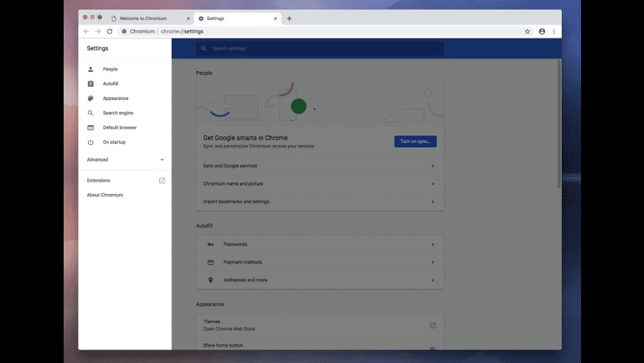644x363 pixels.
Task: Switch to the Welcome to Chromium tab
Action: 151,19
